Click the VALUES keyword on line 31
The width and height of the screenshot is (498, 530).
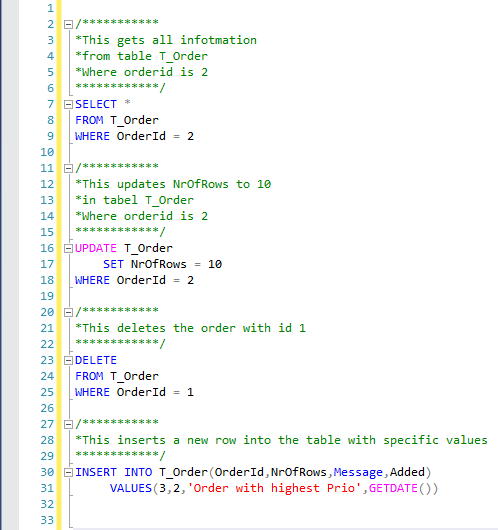pos(131,488)
